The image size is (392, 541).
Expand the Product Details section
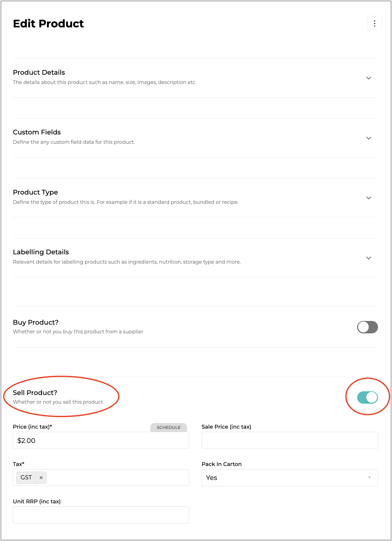pos(369,78)
